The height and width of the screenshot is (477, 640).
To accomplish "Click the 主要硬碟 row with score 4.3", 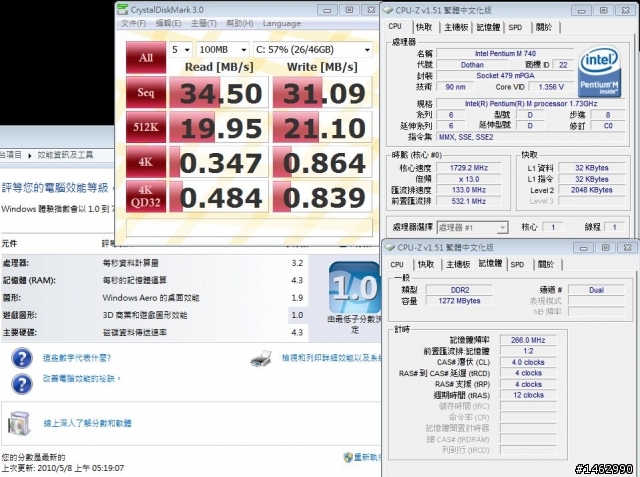I will pyautogui.click(x=154, y=332).
